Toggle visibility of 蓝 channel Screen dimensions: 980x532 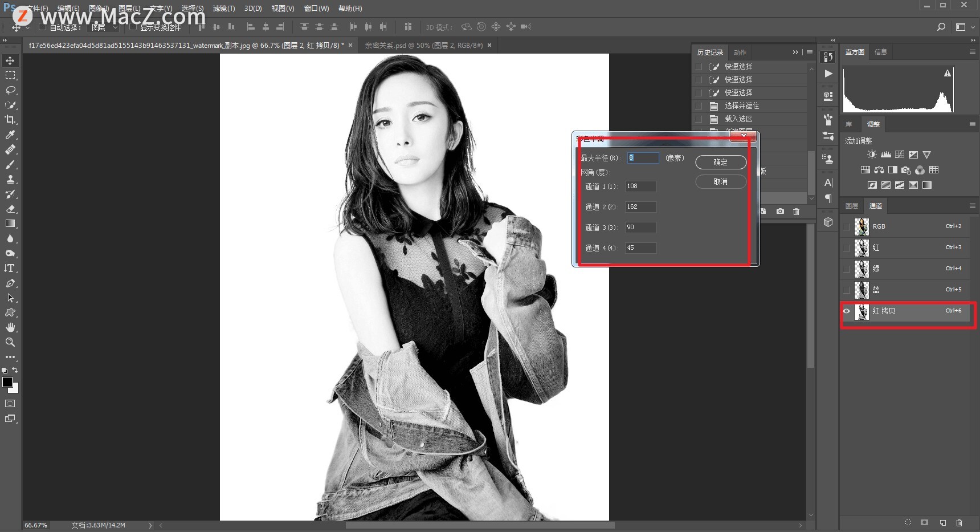(847, 290)
